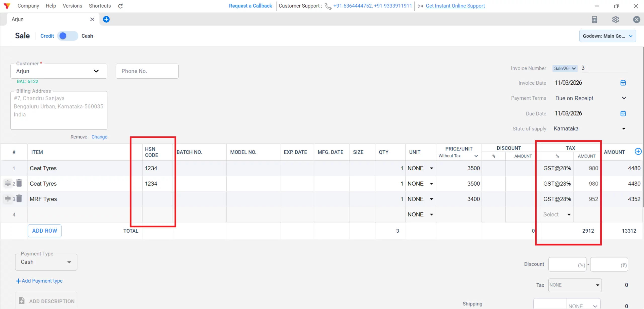
Task: Delete the second Ceat Tyres row via trash icon
Action: (x=20, y=183)
